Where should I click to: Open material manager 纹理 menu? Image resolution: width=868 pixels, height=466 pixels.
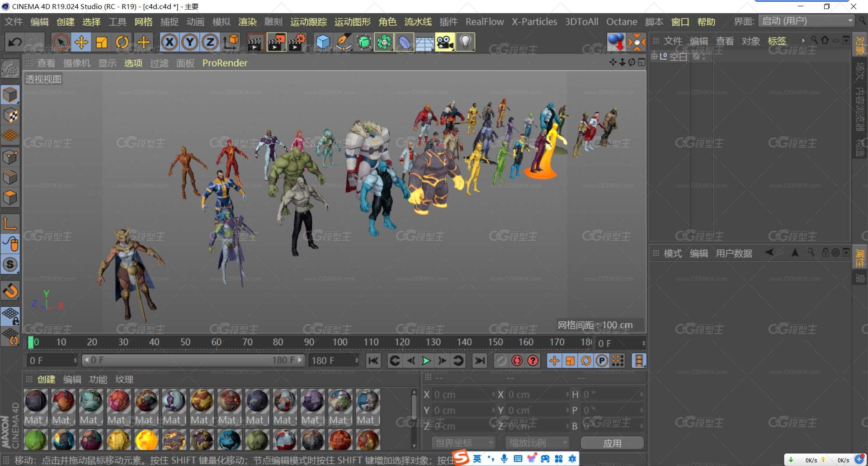click(124, 380)
